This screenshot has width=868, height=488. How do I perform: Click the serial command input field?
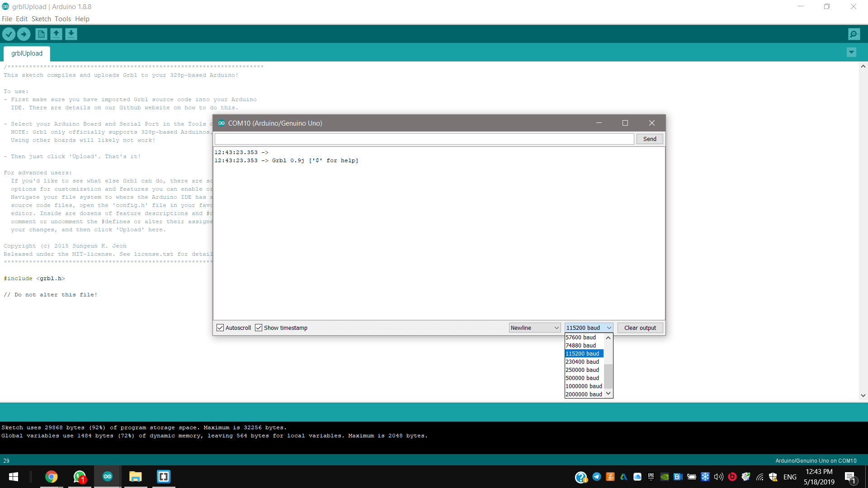coord(424,139)
